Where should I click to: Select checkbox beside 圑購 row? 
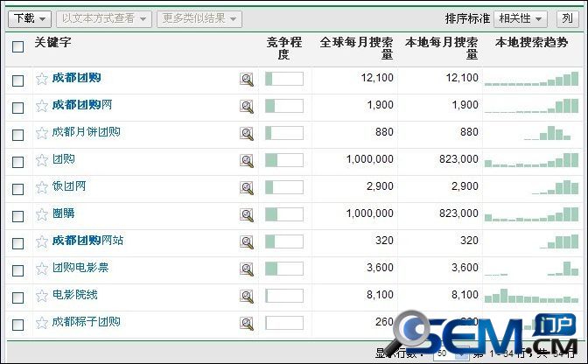pos(18,215)
